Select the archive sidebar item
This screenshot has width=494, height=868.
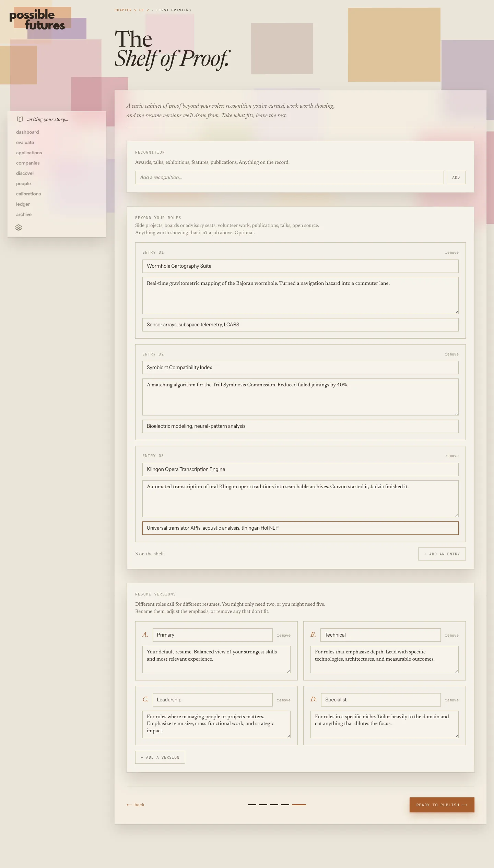(x=24, y=214)
